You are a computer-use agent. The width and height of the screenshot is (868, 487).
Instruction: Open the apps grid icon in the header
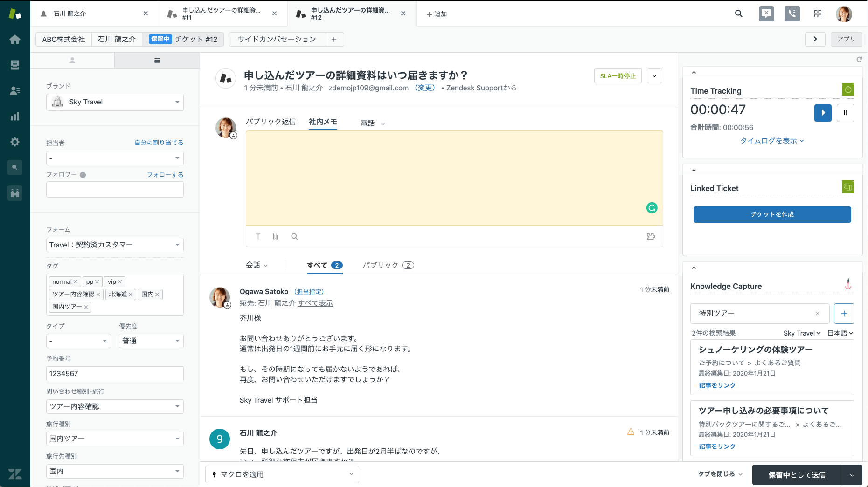[818, 14]
